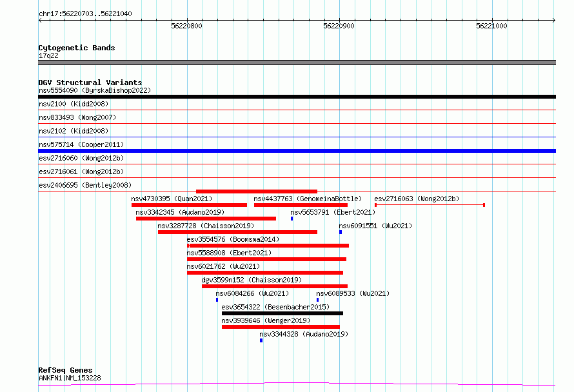The width and height of the screenshot is (574, 392).
Task: Select esv3654322 (Besenbacher2015) label
Action: click(275, 307)
